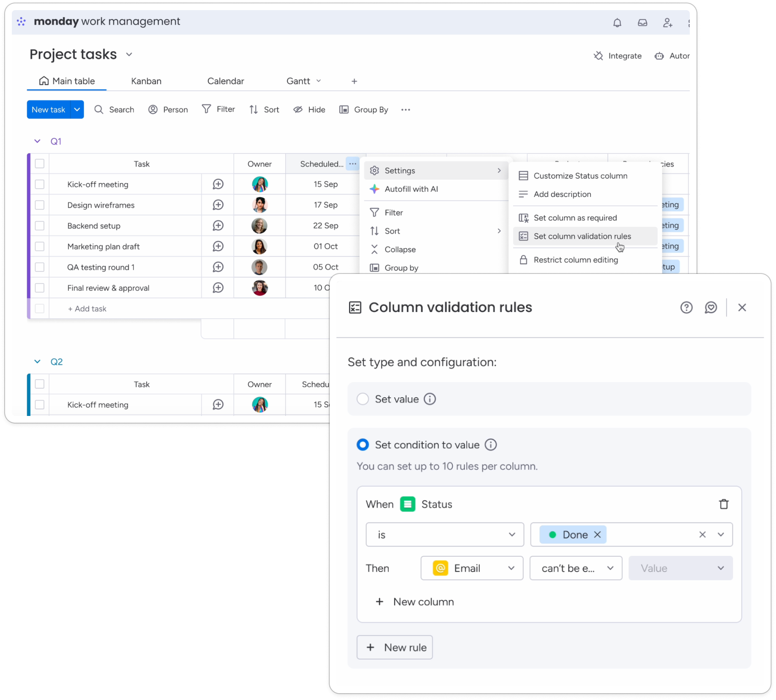This screenshot has width=776, height=700.
Task: Collapse the Q1 group
Action: (37, 141)
